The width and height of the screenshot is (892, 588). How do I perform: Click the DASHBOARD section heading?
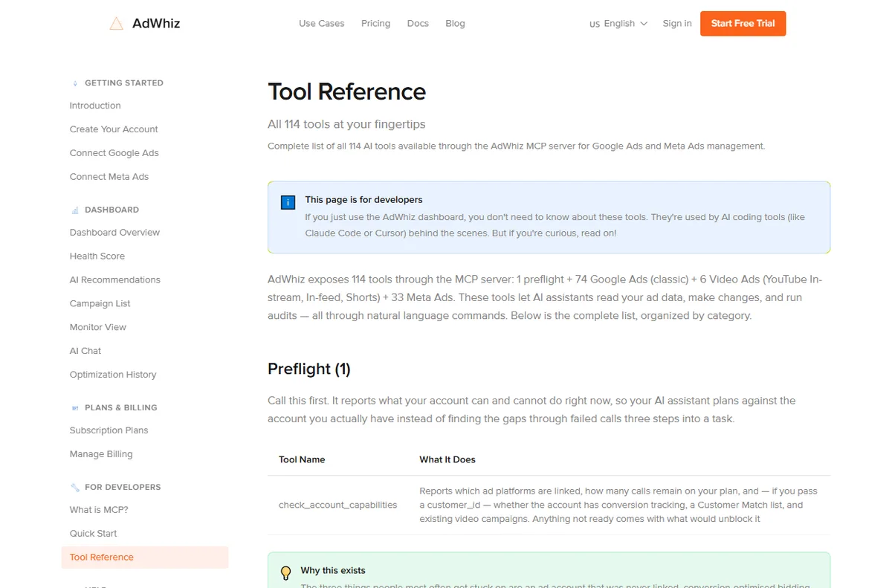click(111, 210)
